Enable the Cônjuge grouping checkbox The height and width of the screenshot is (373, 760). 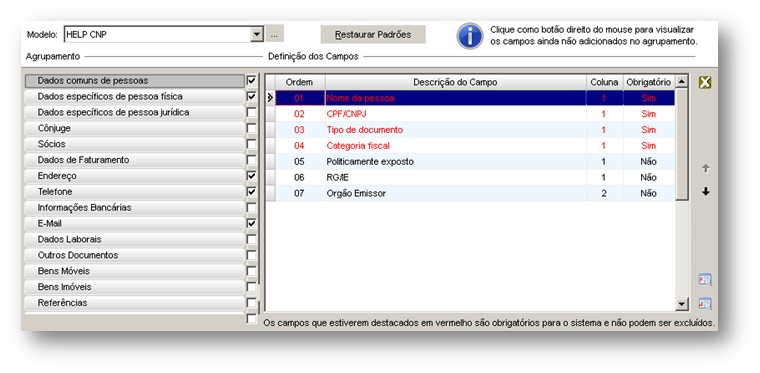[x=251, y=128]
